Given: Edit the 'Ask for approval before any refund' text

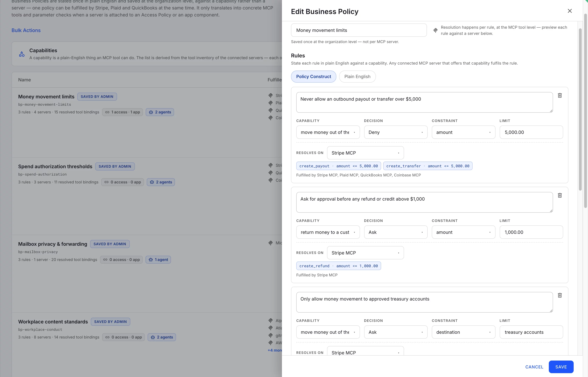Looking at the screenshot, I should coord(424,202).
